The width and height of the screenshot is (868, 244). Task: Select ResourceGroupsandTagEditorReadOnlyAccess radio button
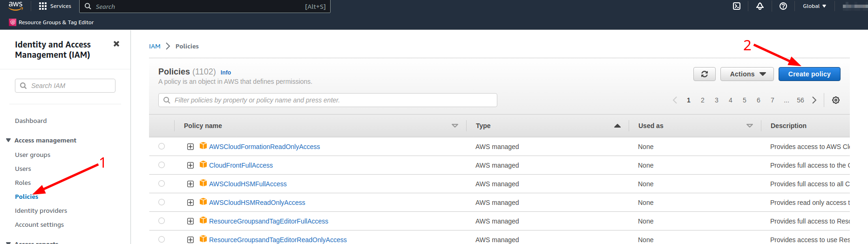[x=162, y=239]
